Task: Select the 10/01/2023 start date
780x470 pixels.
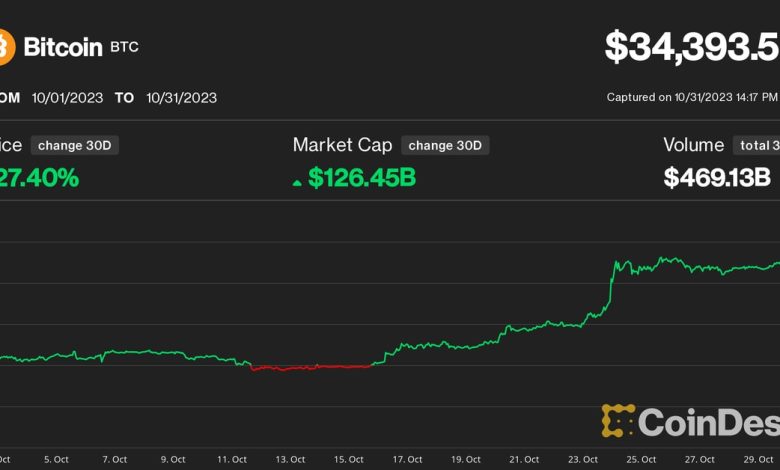Action: tap(65, 98)
